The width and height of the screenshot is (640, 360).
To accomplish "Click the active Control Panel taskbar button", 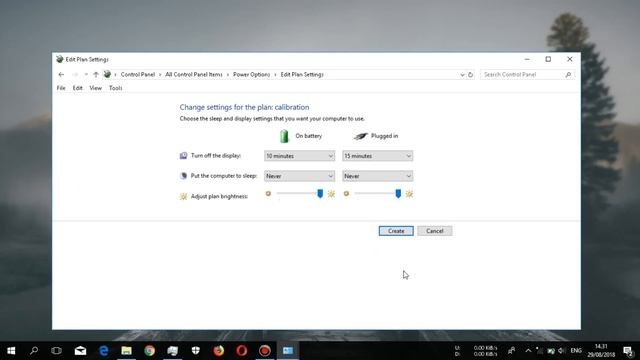I will [x=288, y=351].
